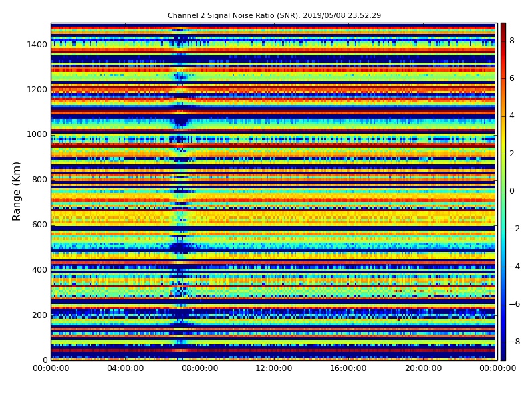Click the 16:00:00 time axis label
The height and width of the screenshot is (399, 532).
(348, 368)
